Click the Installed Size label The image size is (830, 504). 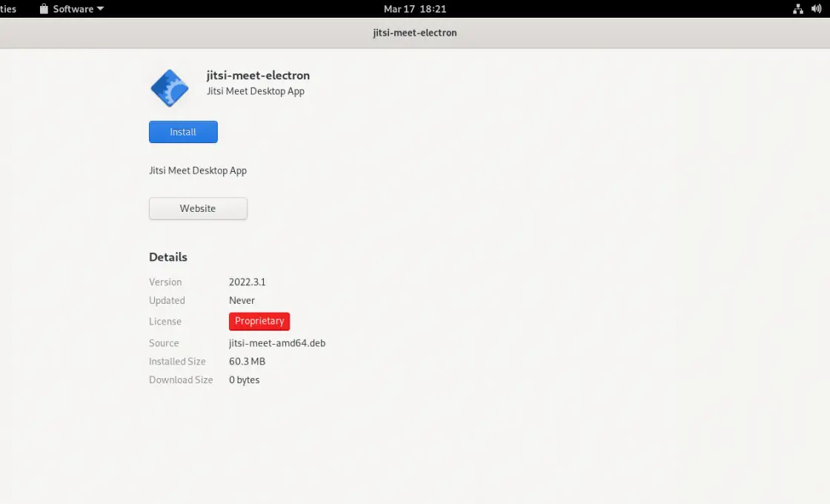tap(177, 362)
